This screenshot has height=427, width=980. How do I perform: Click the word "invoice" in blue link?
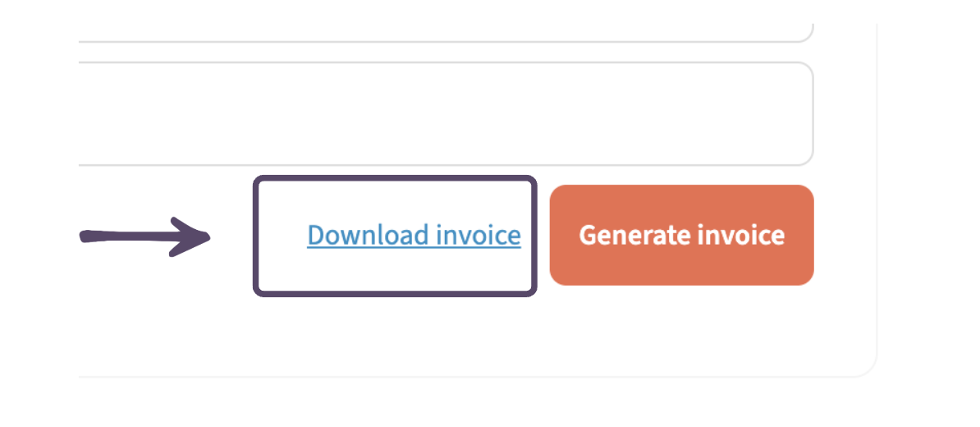coord(479,235)
